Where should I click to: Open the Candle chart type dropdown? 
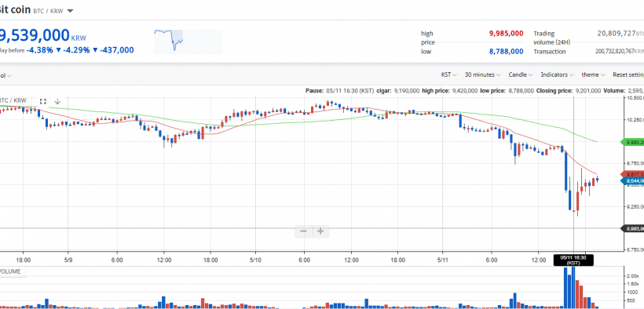click(521, 75)
